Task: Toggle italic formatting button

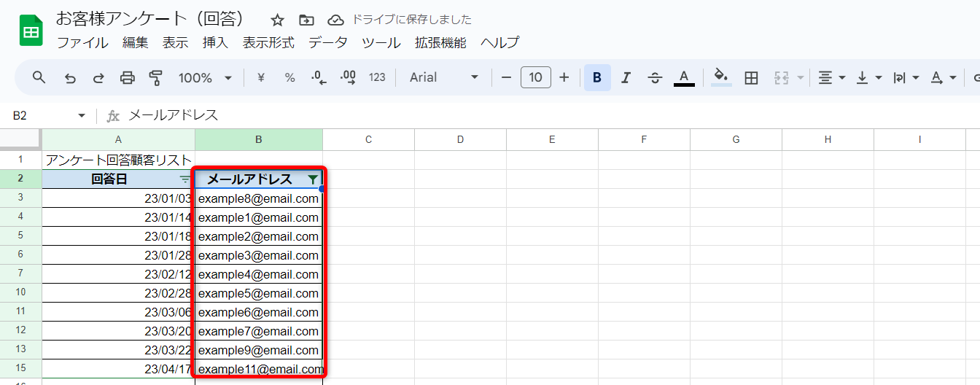Action: tap(626, 77)
